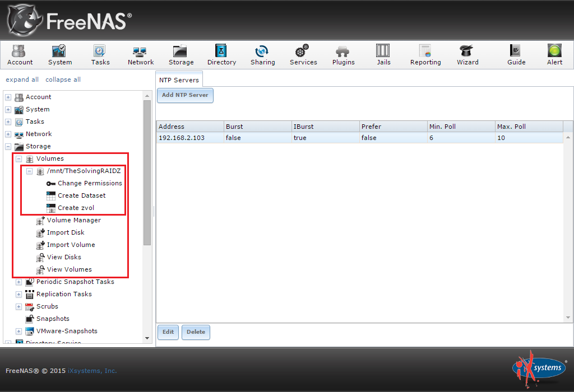This screenshot has width=574, height=392.
Task: Click the View Disks magnifier icon
Action: (x=40, y=258)
